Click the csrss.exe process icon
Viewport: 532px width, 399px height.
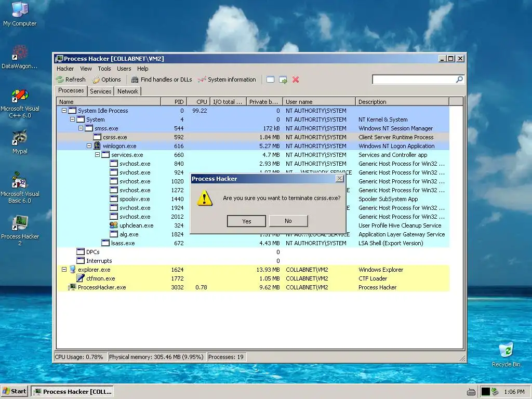click(97, 137)
